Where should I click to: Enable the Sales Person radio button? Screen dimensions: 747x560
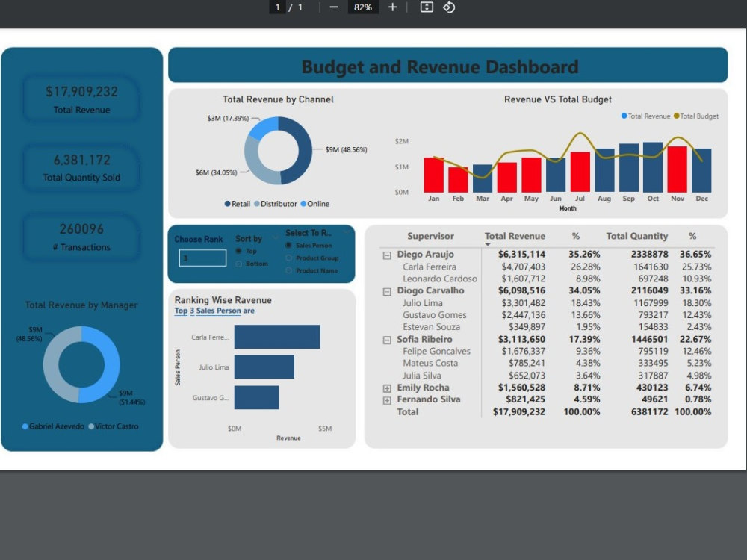pos(288,246)
